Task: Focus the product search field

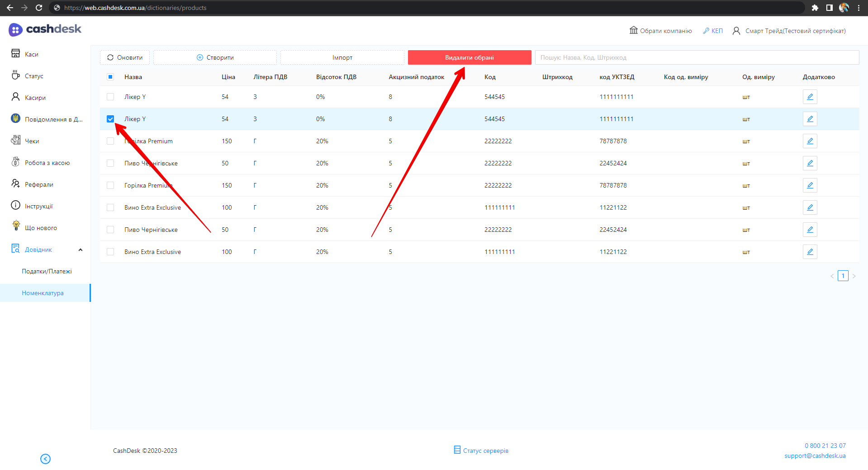Action: click(x=697, y=57)
